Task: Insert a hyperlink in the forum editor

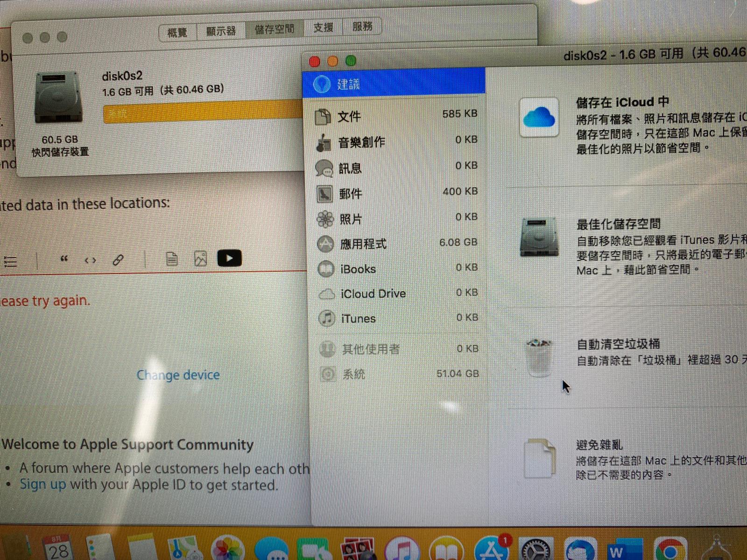Action: [118, 259]
